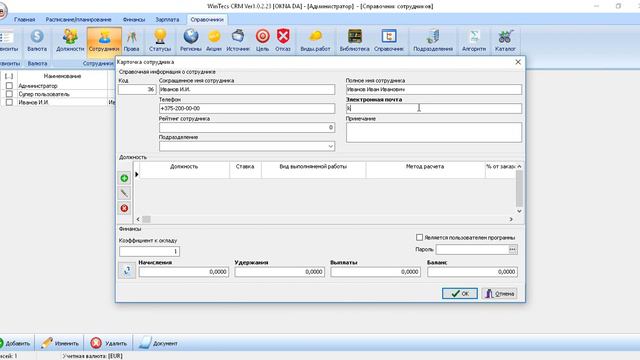This screenshot has height=360, width=640.
Task: Delete position with red cross icon
Action: coord(124,208)
